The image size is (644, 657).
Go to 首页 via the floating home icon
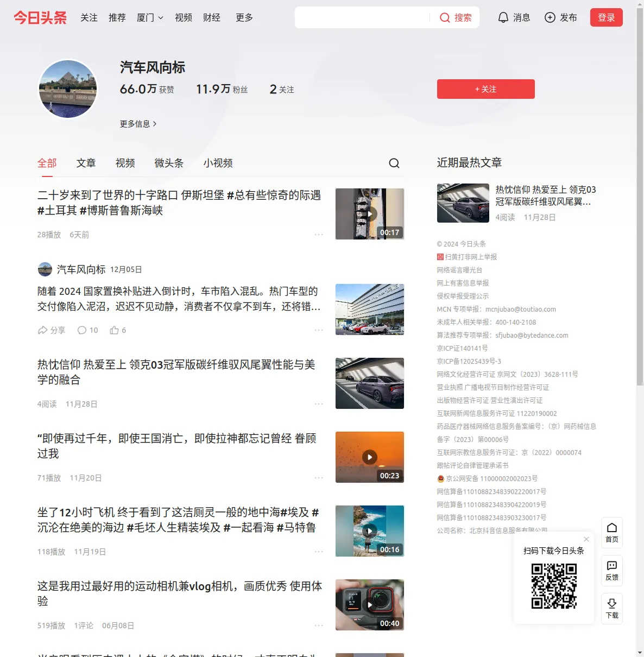coord(612,533)
